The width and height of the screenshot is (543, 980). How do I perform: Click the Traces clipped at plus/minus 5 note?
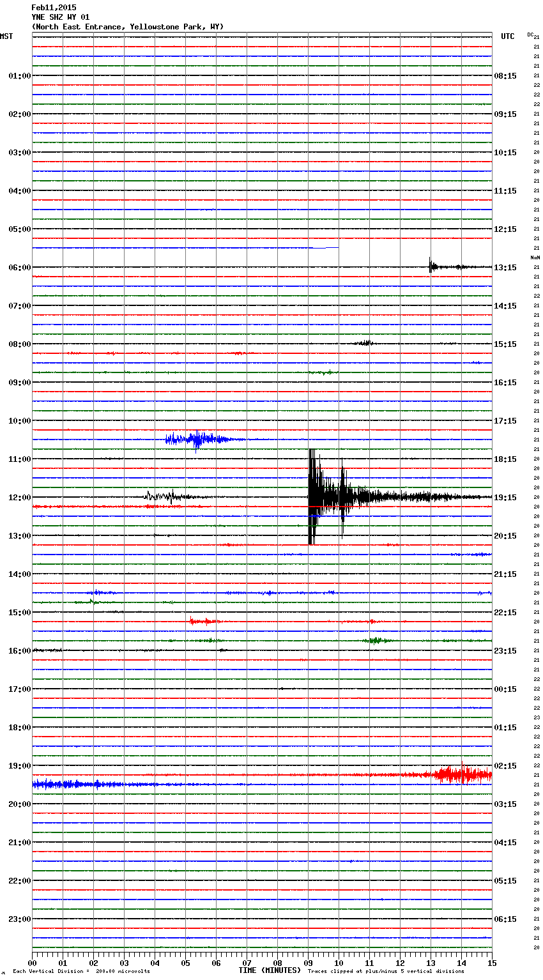coord(386,972)
